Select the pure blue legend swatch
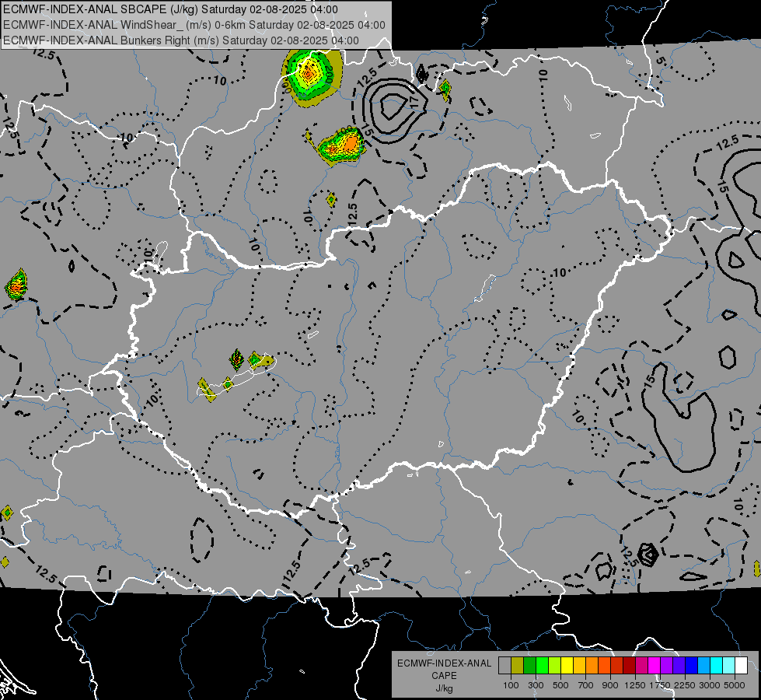Screen dimensions: 761x700 click(691, 665)
